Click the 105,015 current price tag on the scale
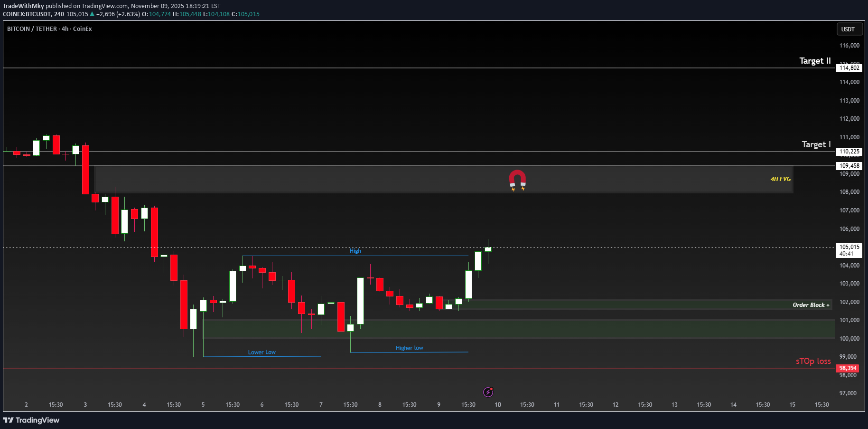868x429 pixels. (849, 247)
